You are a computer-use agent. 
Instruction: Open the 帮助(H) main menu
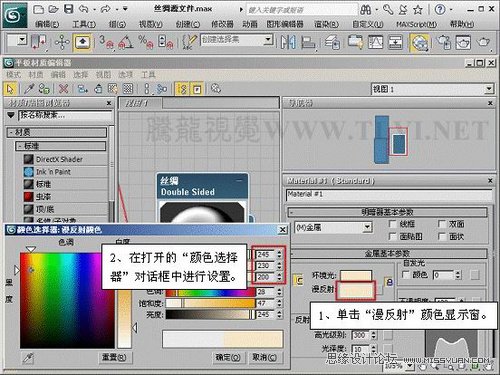pos(462,24)
